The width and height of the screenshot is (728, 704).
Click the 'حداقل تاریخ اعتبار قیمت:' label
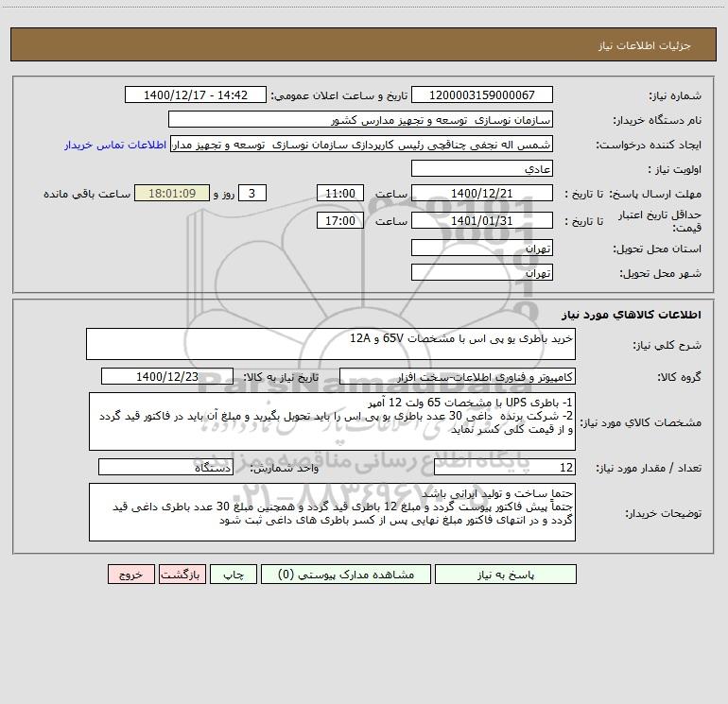(659, 221)
